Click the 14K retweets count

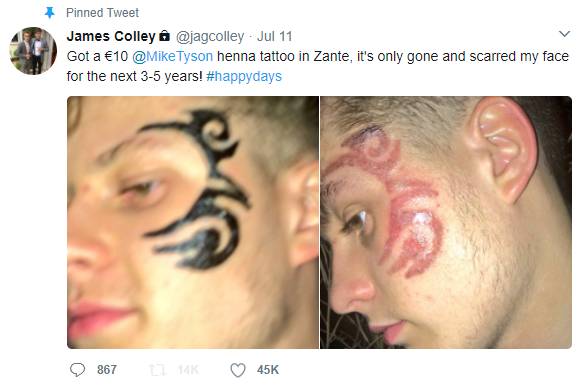click(x=188, y=370)
